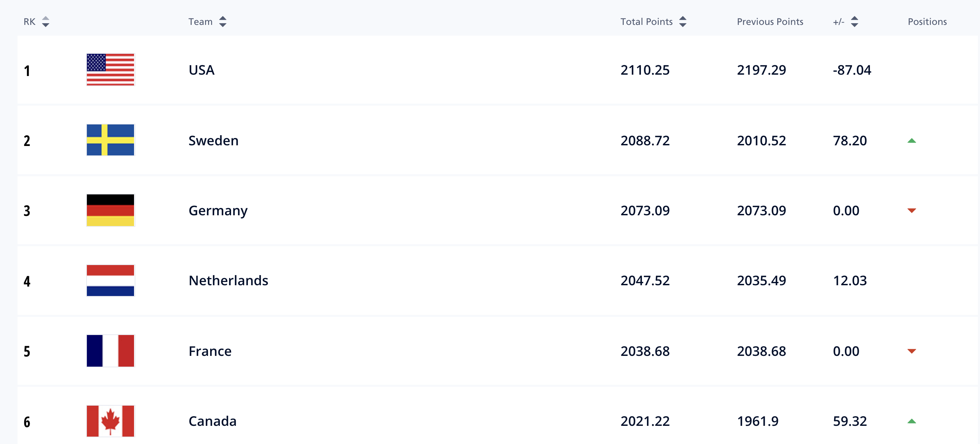The image size is (980, 444).
Task: Sort by +/- column sort arrows
Action: (854, 22)
